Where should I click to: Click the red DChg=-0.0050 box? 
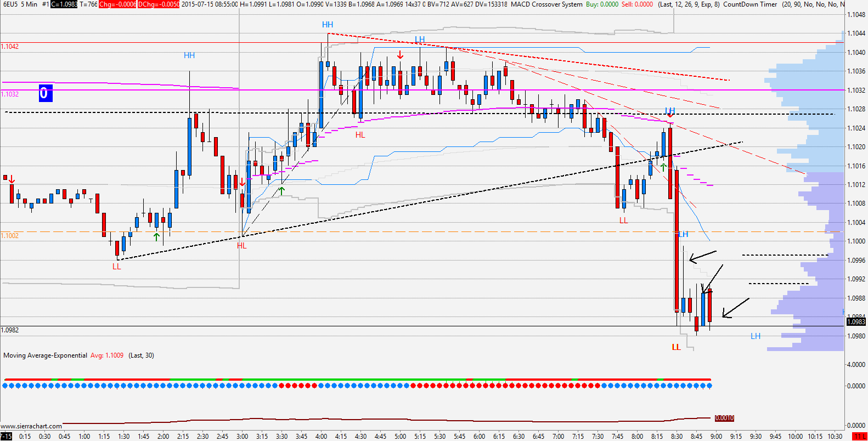[159, 4]
